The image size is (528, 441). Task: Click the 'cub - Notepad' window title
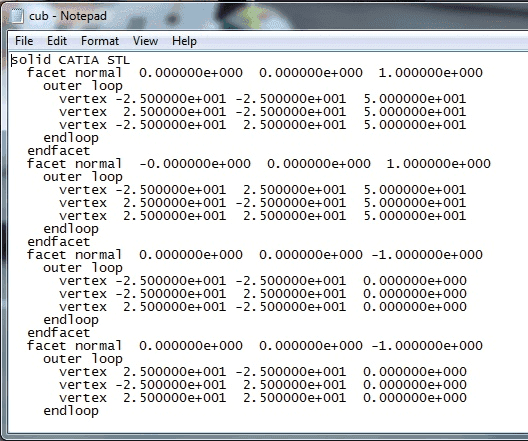pyautogui.click(x=68, y=16)
